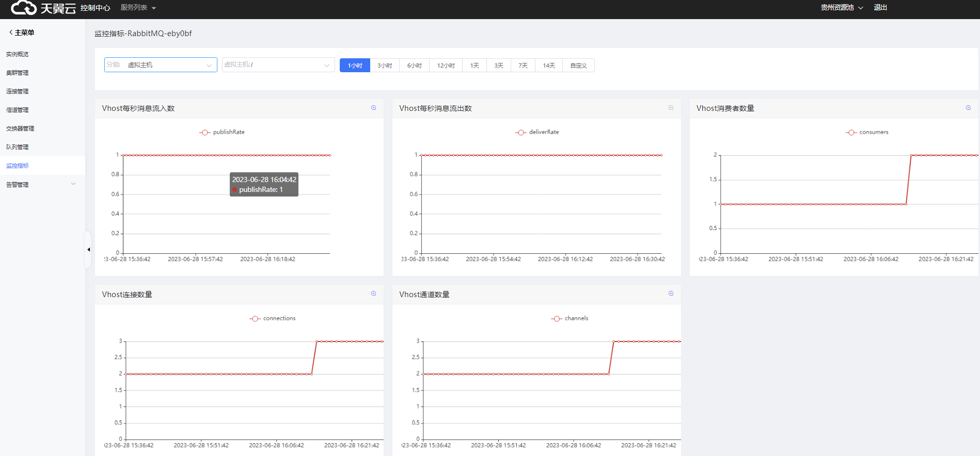Click the magnifier icon on Vhost通道数量 chart
The width and height of the screenshot is (980, 456).
tap(671, 294)
